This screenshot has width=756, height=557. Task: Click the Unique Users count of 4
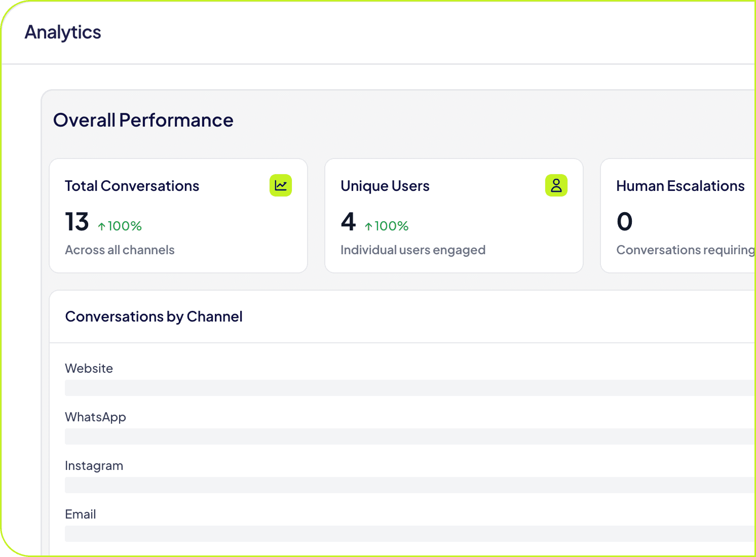coord(349,222)
